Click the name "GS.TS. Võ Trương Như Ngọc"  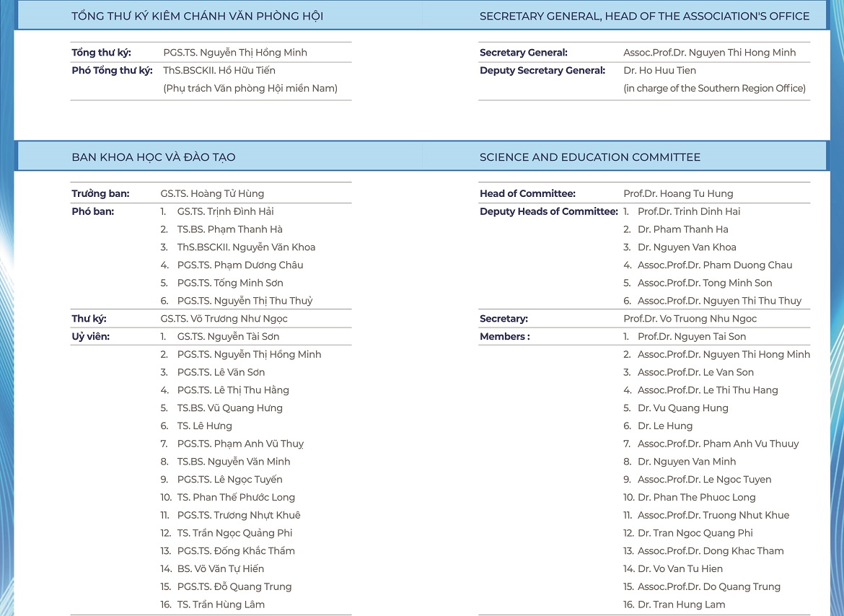click(x=224, y=319)
